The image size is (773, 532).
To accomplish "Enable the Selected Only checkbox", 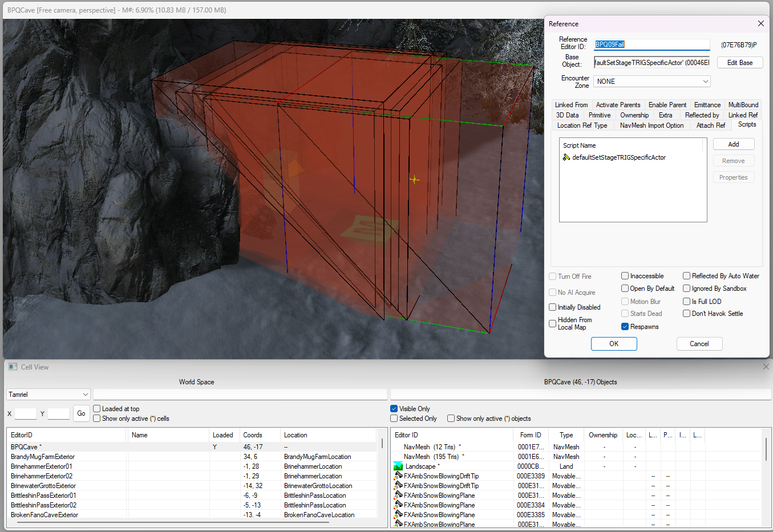I will click(394, 419).
